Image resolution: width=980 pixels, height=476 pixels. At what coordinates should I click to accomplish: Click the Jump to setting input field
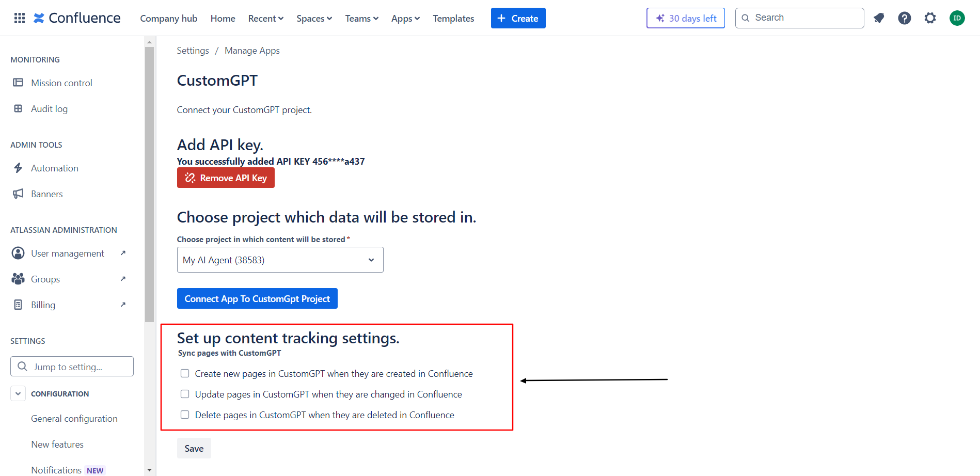(x=72, y=367)
